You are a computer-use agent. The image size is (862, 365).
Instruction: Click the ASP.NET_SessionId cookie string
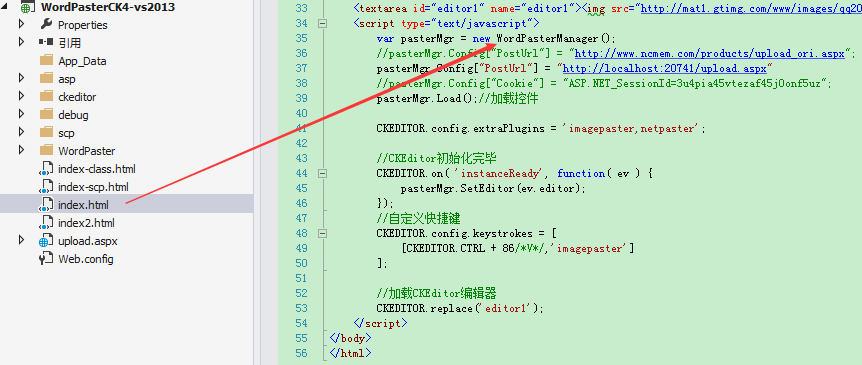(x=694, y=84)
